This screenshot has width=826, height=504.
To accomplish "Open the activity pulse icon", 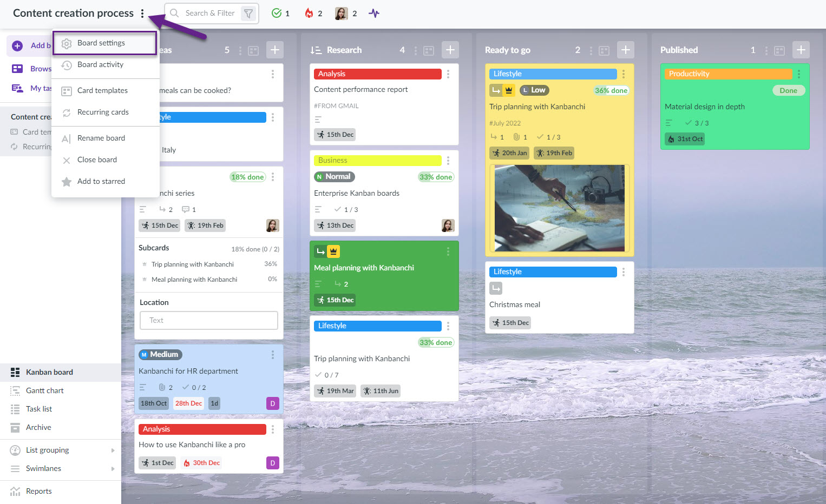I will coord(374,14).
